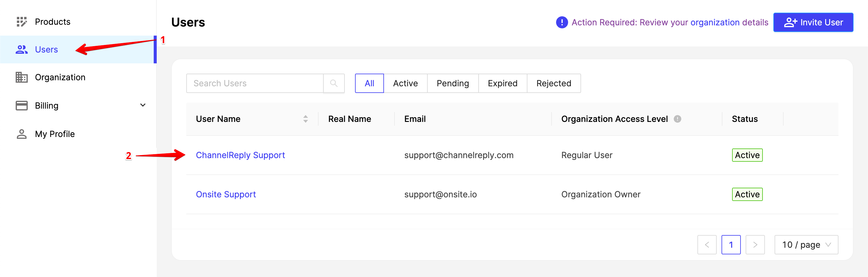The width and height of the screenshot is (868, 277).
Task: Switch to the Rejected users tab
Action: [554, 83]
